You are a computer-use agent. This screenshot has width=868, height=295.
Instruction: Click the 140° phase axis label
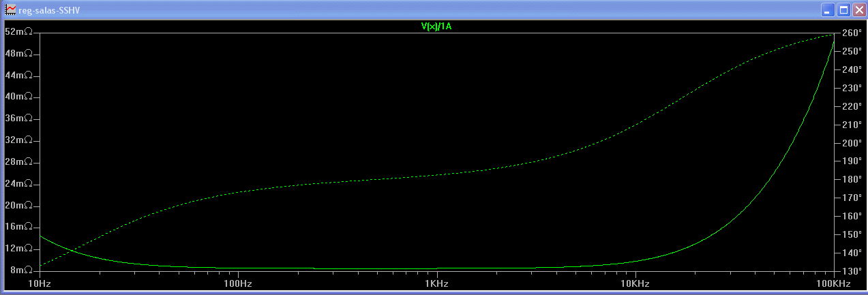tap(852, 253)
